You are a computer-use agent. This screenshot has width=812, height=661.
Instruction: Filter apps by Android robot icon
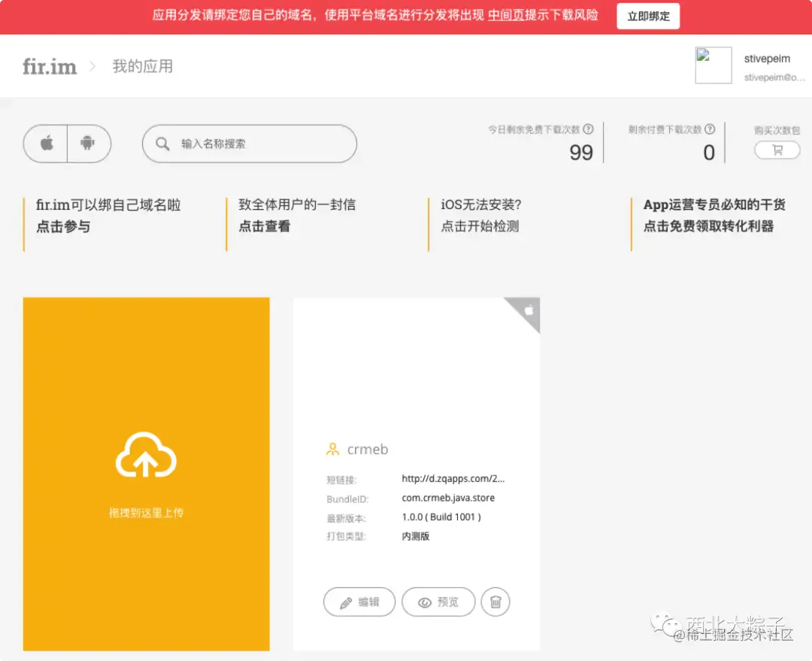pyautogui.click(x=88, y=144)
